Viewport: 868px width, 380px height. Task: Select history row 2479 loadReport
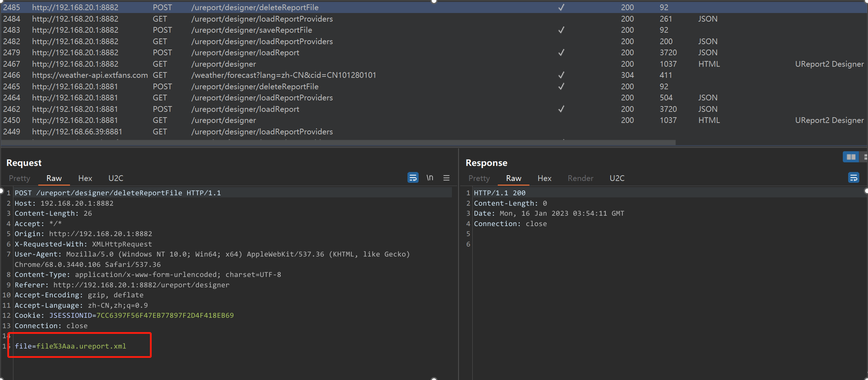tap(434, 53)
